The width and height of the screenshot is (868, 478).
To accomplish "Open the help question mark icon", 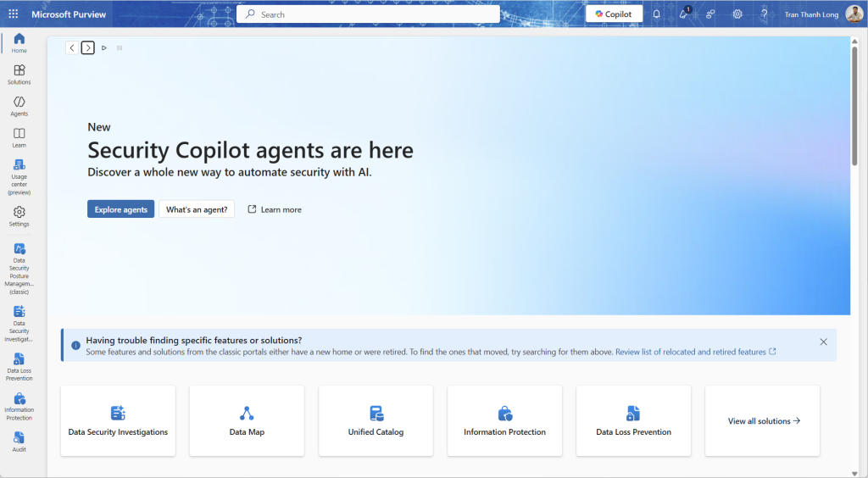I will coord(764,14).
